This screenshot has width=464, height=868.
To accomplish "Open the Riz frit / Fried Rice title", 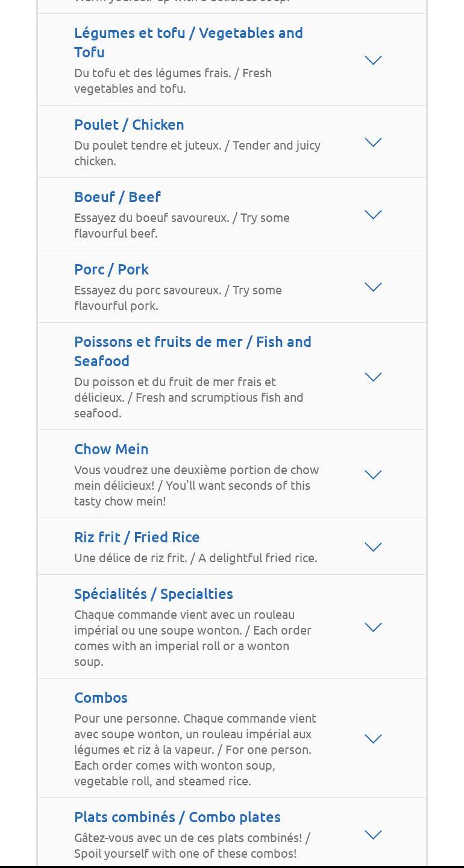I will tap(137, 537).
